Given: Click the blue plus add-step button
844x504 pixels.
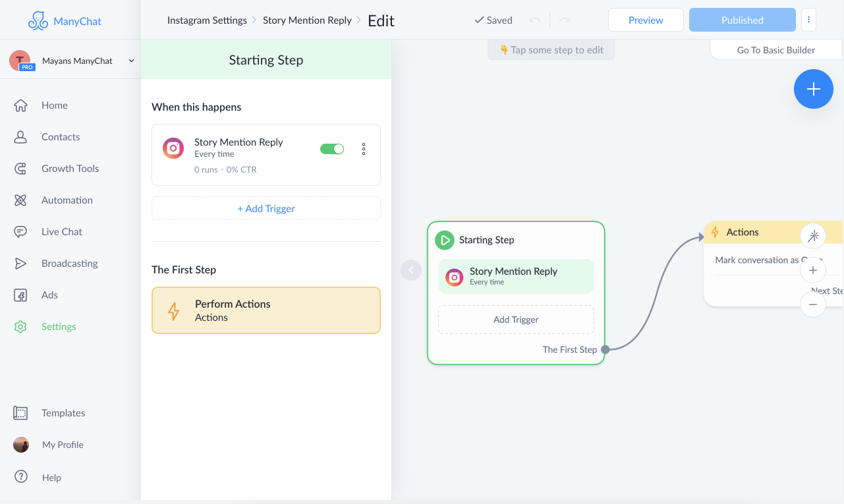Looking at the screenshot, I should [814, 89].
